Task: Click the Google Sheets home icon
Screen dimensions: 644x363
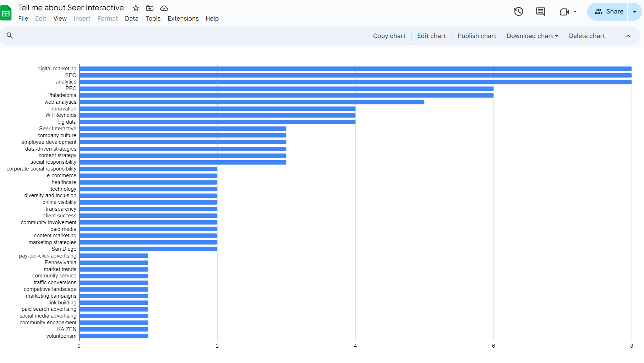Action: 6,13
